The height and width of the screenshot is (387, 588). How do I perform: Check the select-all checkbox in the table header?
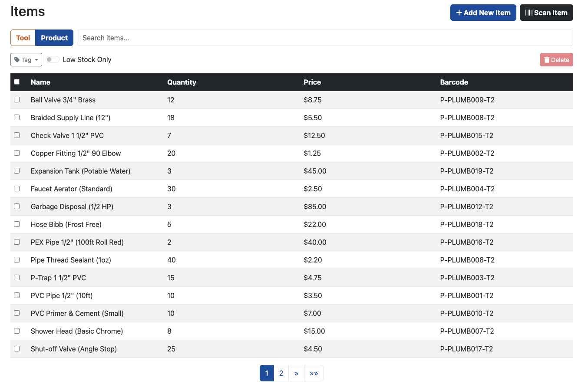coord(17,82)
